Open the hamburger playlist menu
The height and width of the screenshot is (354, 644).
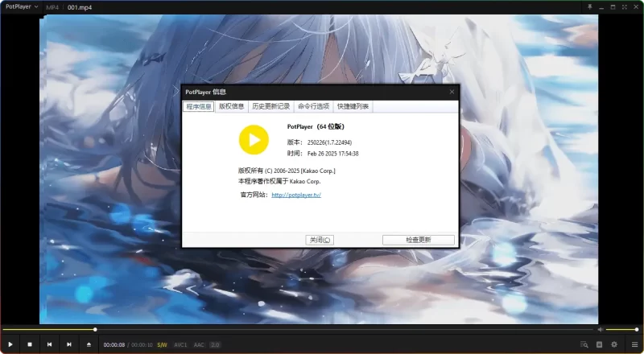tap(634, 344)
